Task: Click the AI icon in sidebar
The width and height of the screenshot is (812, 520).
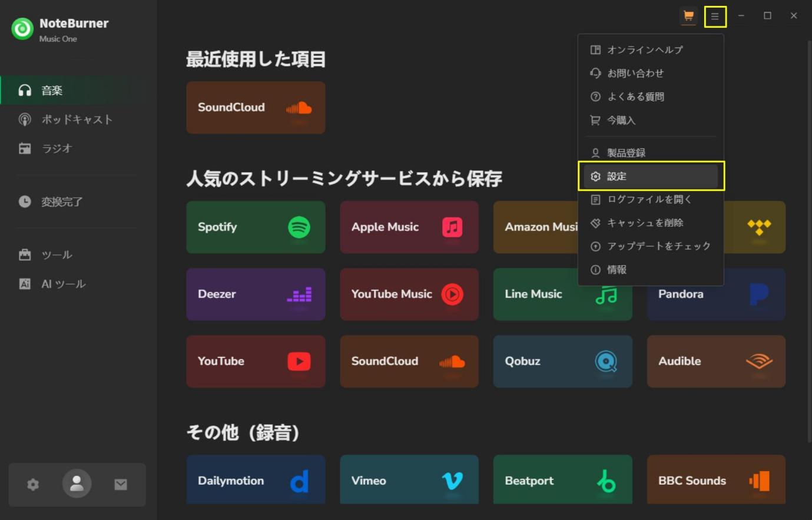Action: (25, 284)
